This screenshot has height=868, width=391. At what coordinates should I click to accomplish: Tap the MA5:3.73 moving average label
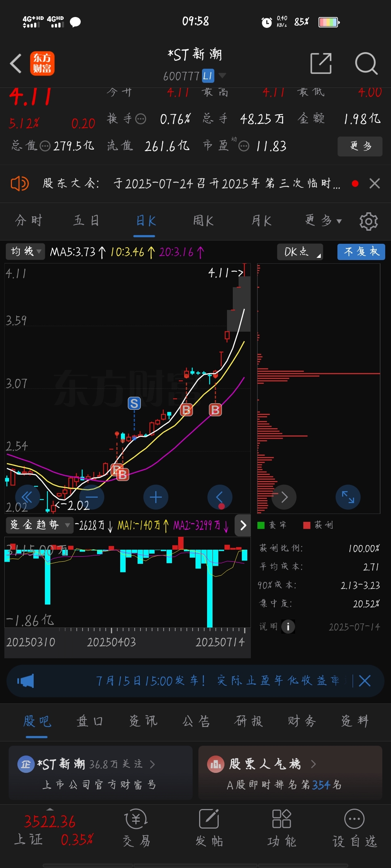[77, 252]
